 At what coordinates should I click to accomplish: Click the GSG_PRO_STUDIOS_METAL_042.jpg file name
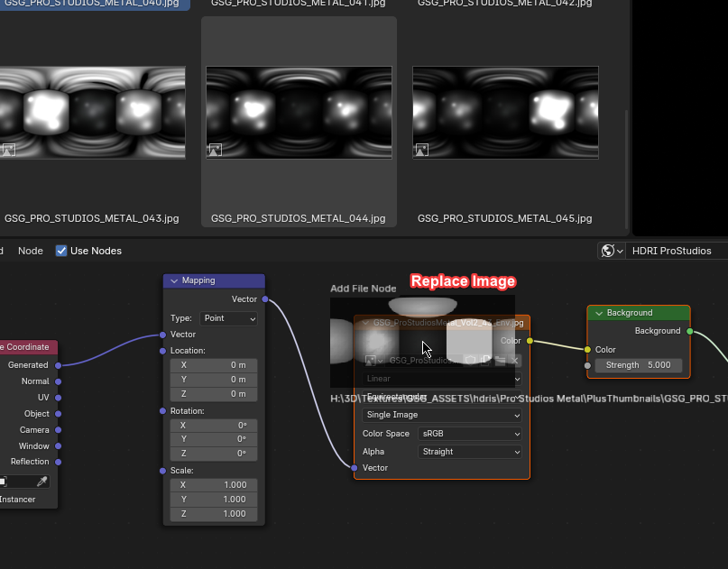[x=504, y=4]
